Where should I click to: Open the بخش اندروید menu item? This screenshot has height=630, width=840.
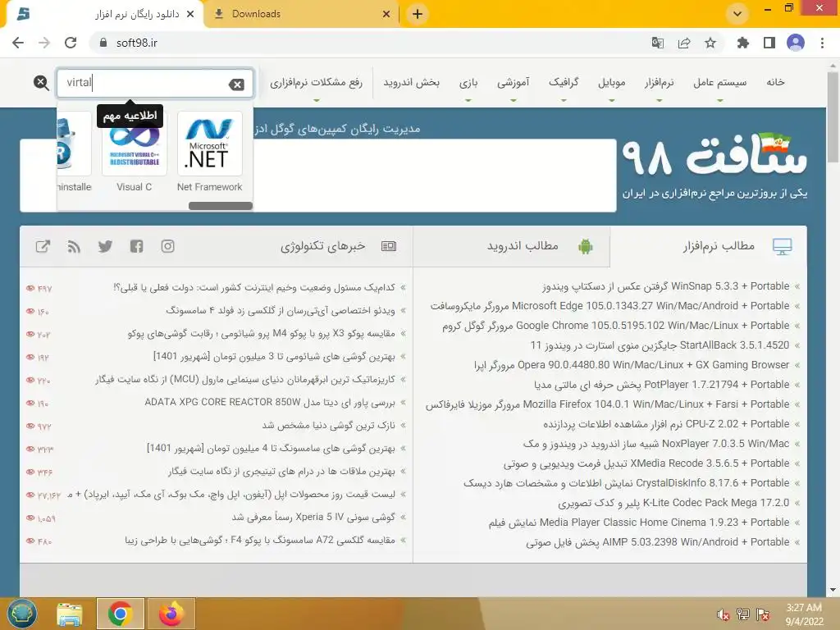[x=412, y=82]
